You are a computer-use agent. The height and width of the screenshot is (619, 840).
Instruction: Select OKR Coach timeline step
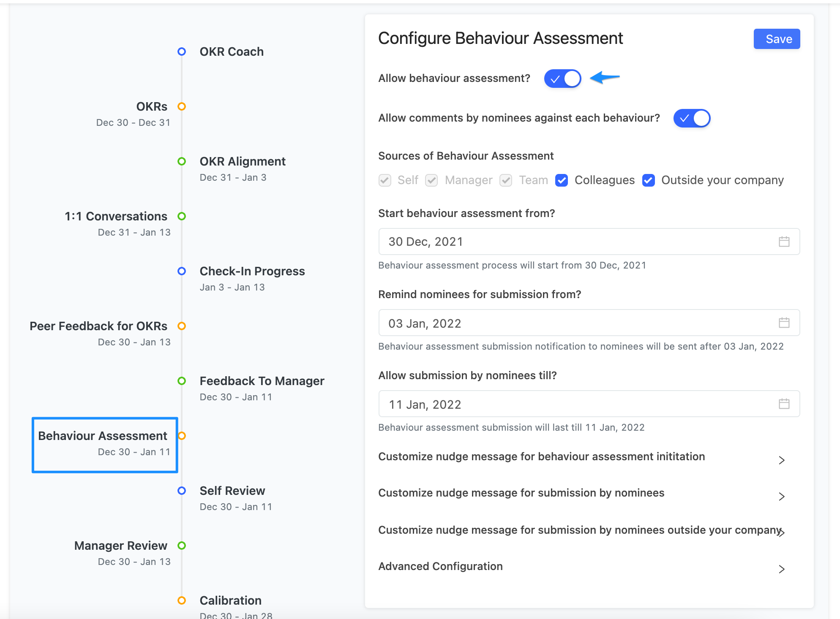pos(232,52)
